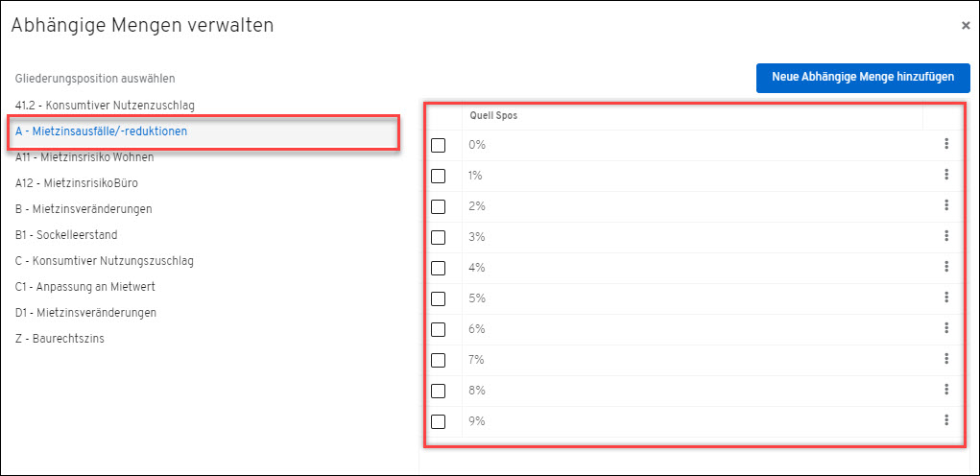Screen dimensions: 980x476
Task: Open the three-dot menu for 6% row
Action: pyautogui.click(x=946, y=328)
